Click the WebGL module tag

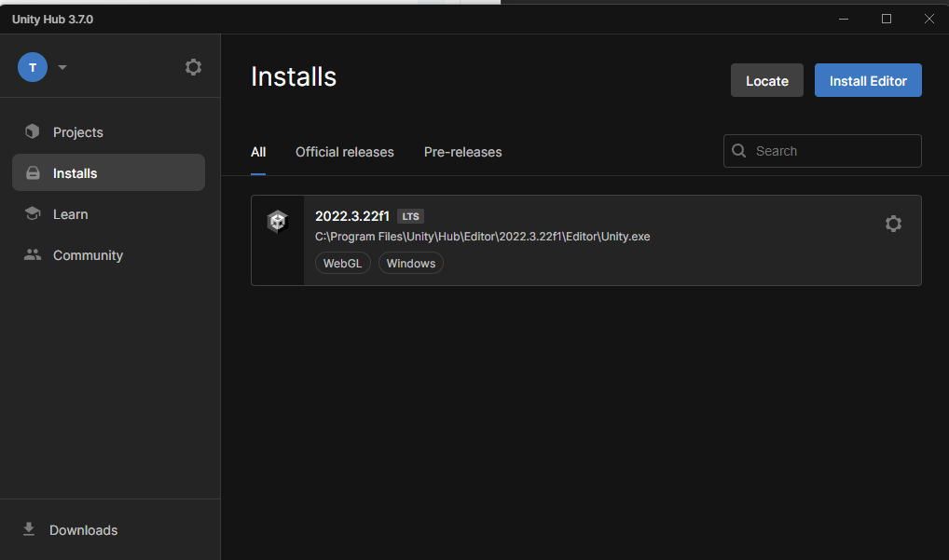coord(342,263)
